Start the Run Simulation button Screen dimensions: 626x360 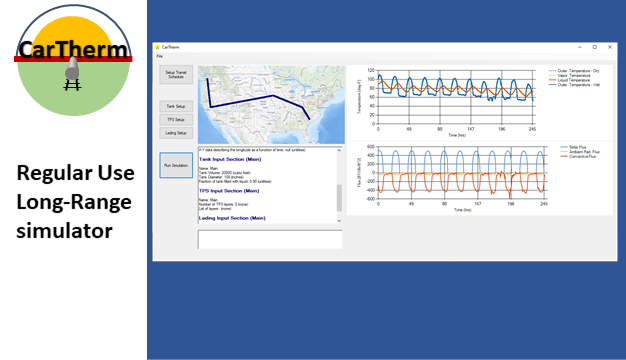tap(176, 165)
